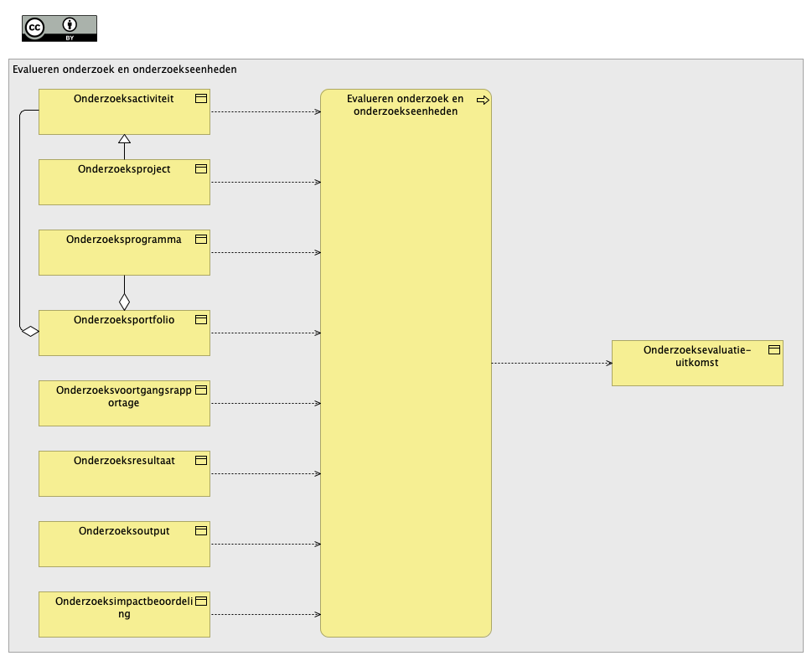
Task: Click the object icon on Onderzoeksimpactbeoordeling
Action: [201, 601]
